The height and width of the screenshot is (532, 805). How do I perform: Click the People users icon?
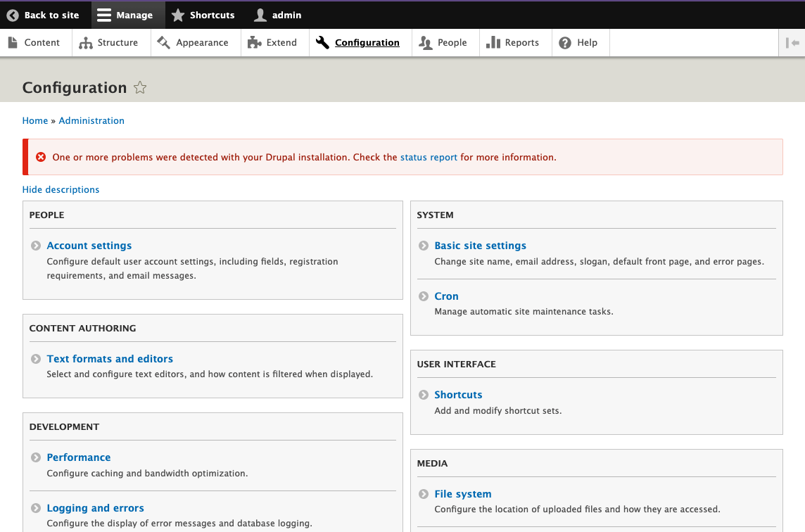[x=426, y=43]
